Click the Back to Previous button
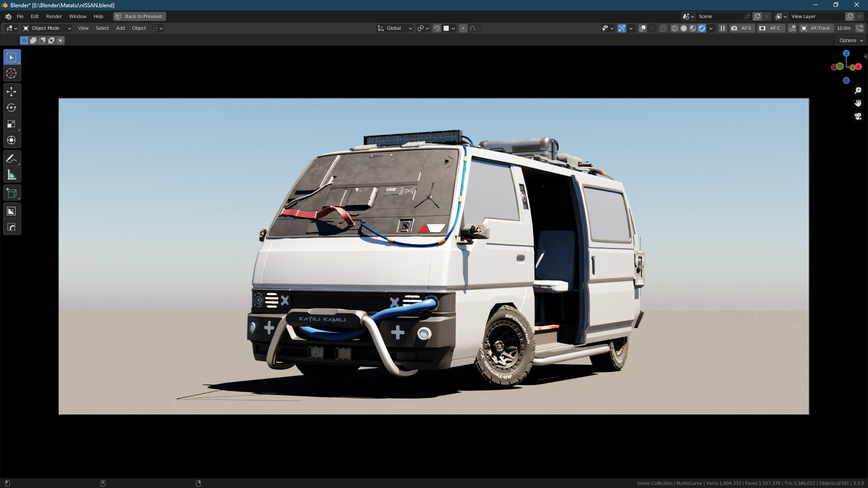Viewport: 868px width, 488px height. [x=139, y=16]
